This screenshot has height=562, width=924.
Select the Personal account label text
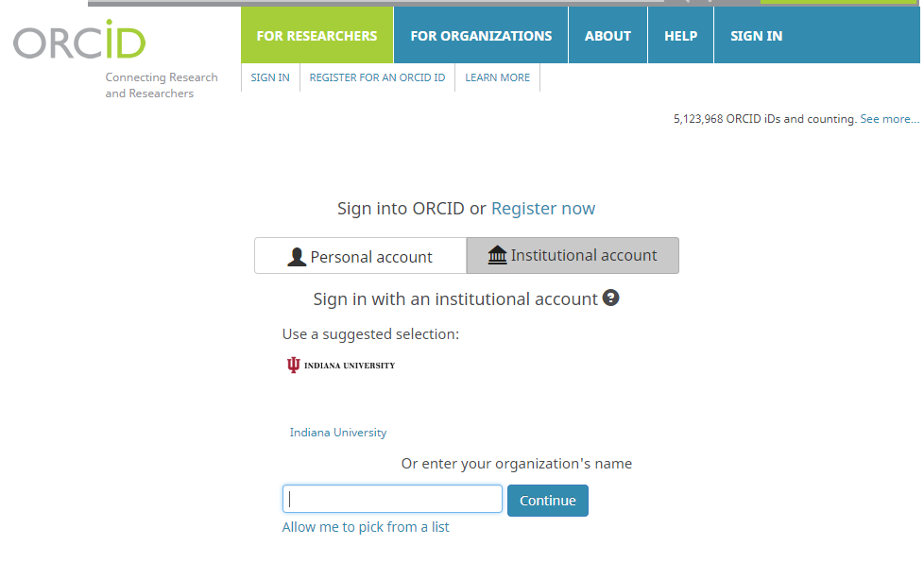[371, 257]
